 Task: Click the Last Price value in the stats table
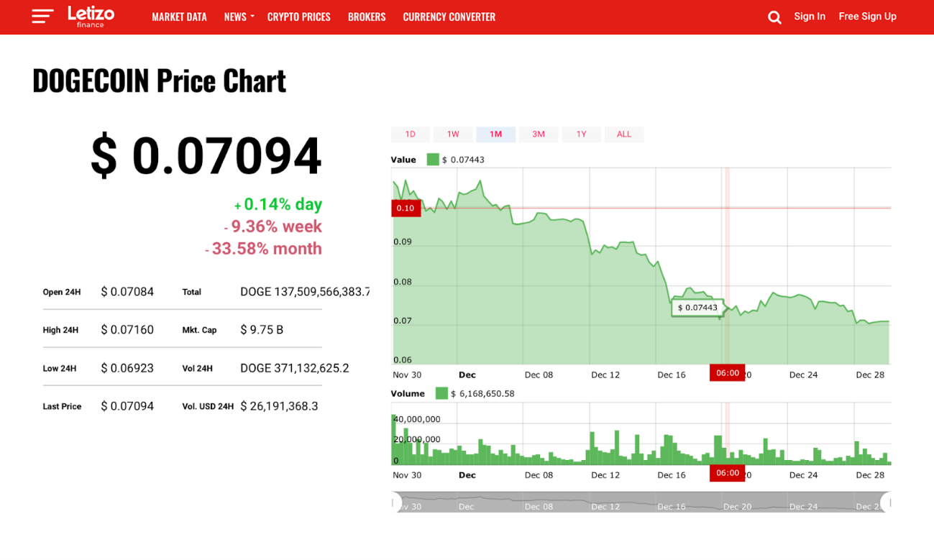point(127,406)
